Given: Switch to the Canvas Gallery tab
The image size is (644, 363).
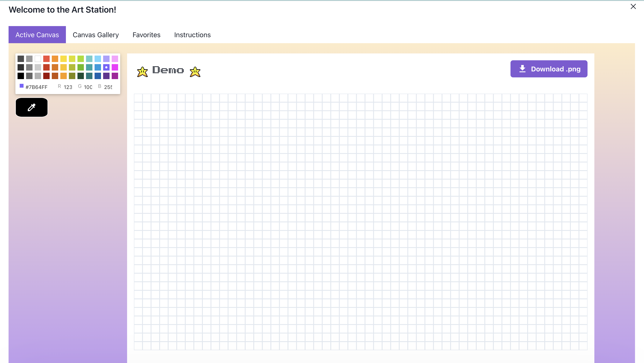Looking at the screenshot, I should 95,35.
